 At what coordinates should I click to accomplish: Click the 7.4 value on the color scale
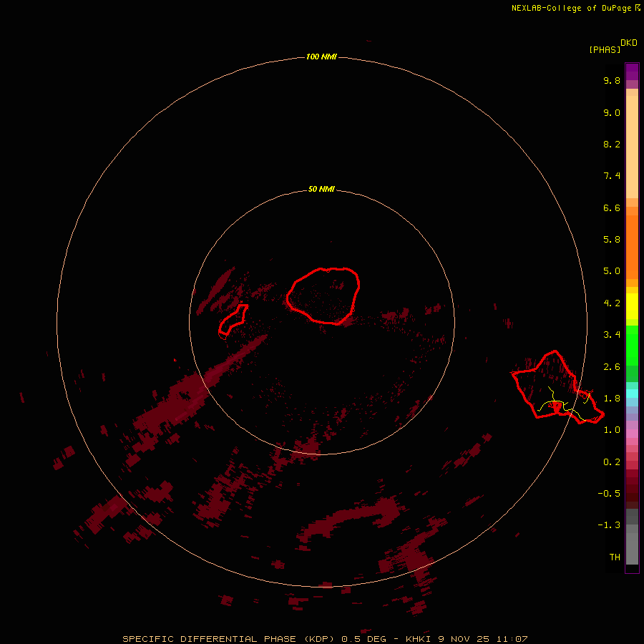point(612,176)
